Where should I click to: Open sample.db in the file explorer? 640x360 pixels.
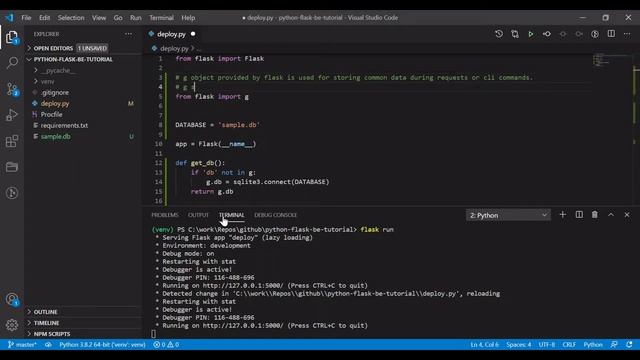(x=56, y=136)
